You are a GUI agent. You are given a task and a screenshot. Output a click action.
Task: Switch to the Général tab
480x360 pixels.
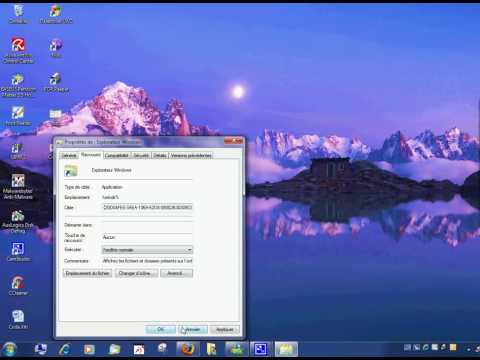tap(69, 155)
